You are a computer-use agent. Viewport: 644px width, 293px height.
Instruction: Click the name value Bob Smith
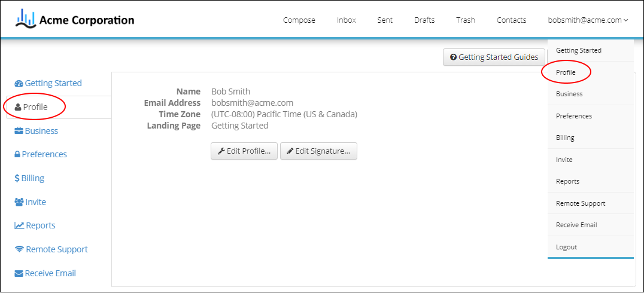(230, 91)
